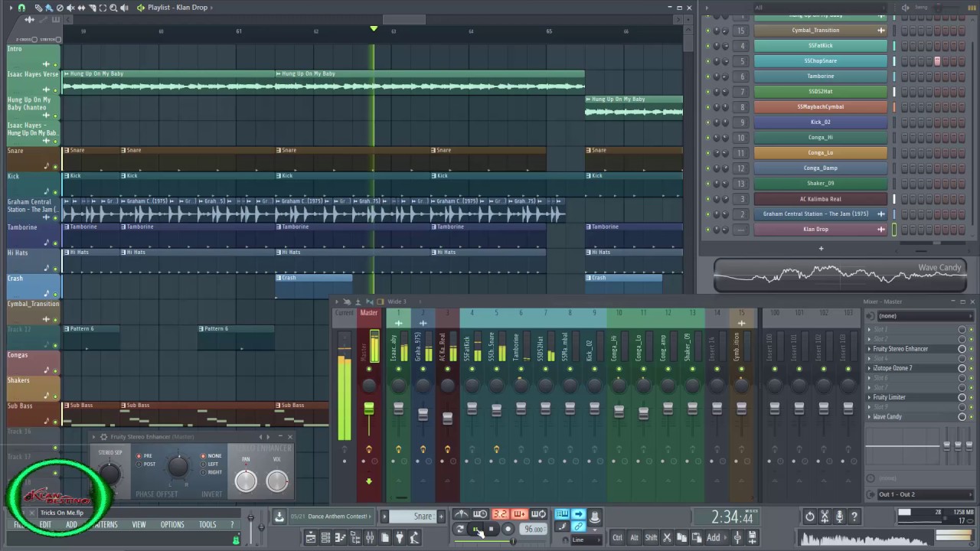
Task: Click the Copy icon on shortcut toolbar
Action: pyautogui.click(x=682, y=537)
